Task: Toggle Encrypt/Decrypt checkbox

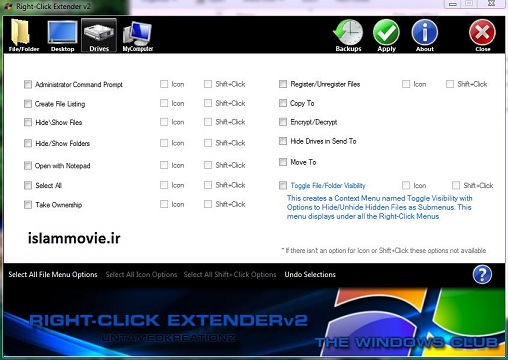Action: click(283, 122)
